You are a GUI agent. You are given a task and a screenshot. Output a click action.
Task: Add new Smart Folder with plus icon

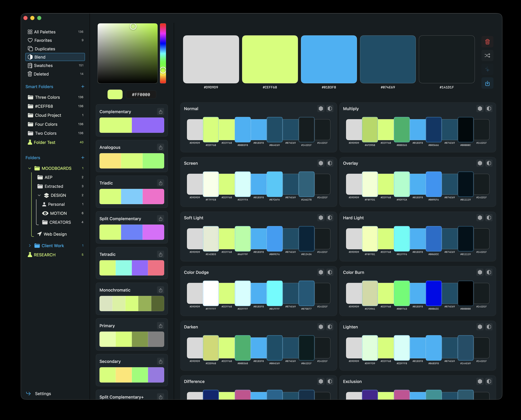tap(83, 87)
